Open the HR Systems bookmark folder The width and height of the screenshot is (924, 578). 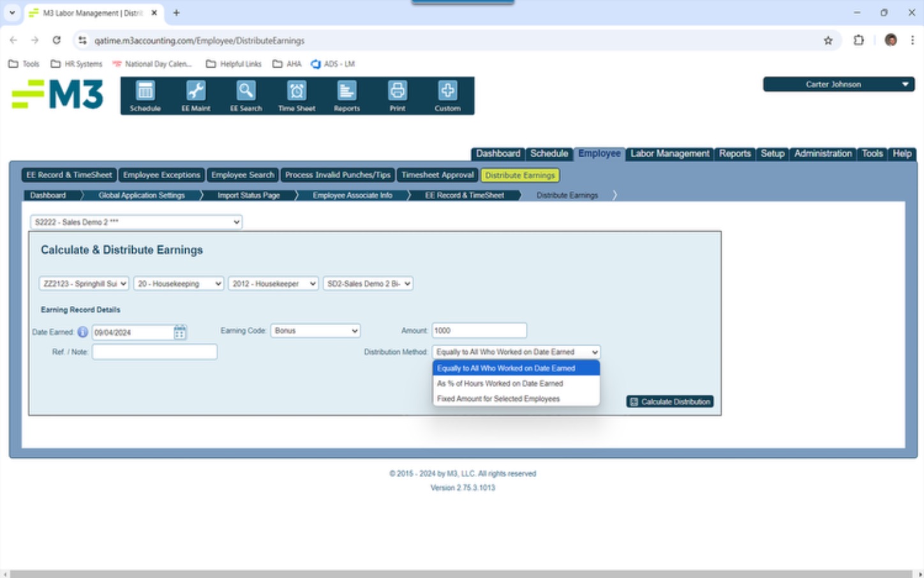[76, 64]
